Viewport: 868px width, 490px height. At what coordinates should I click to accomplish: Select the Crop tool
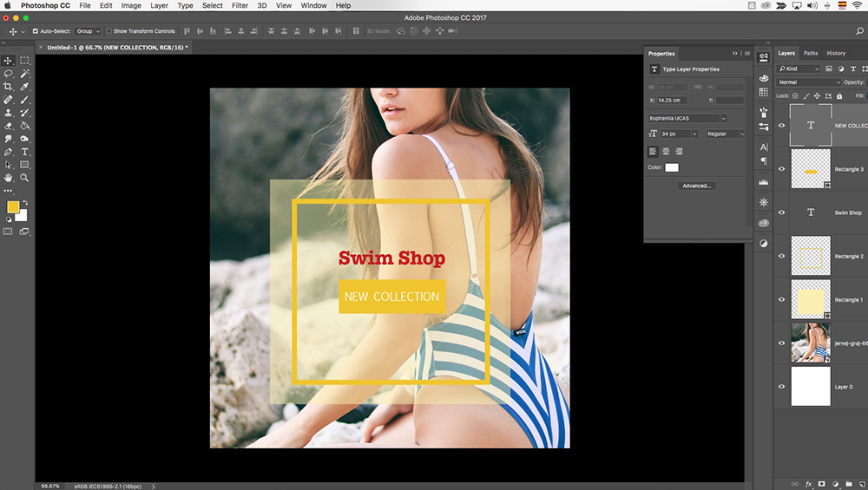9,87
